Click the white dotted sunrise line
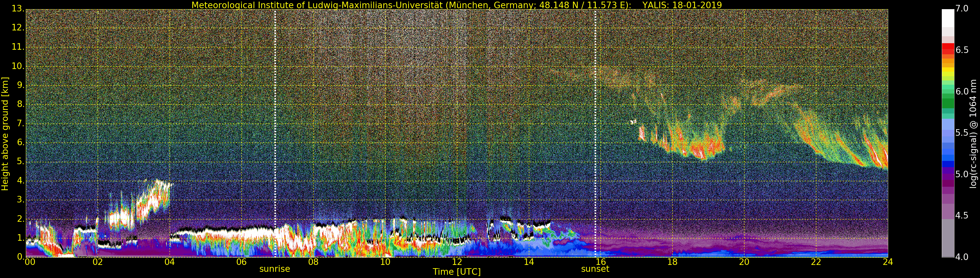980x278 pixels. [x=275, y=133]
